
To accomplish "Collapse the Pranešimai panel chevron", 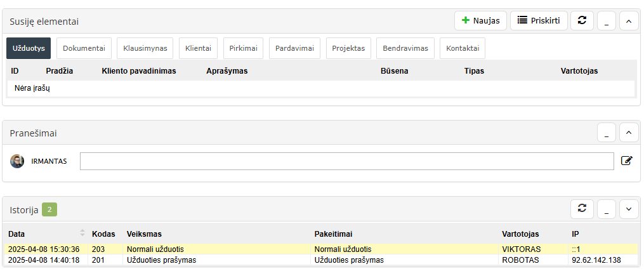I will pyautogui.click(x=628, y=133).
